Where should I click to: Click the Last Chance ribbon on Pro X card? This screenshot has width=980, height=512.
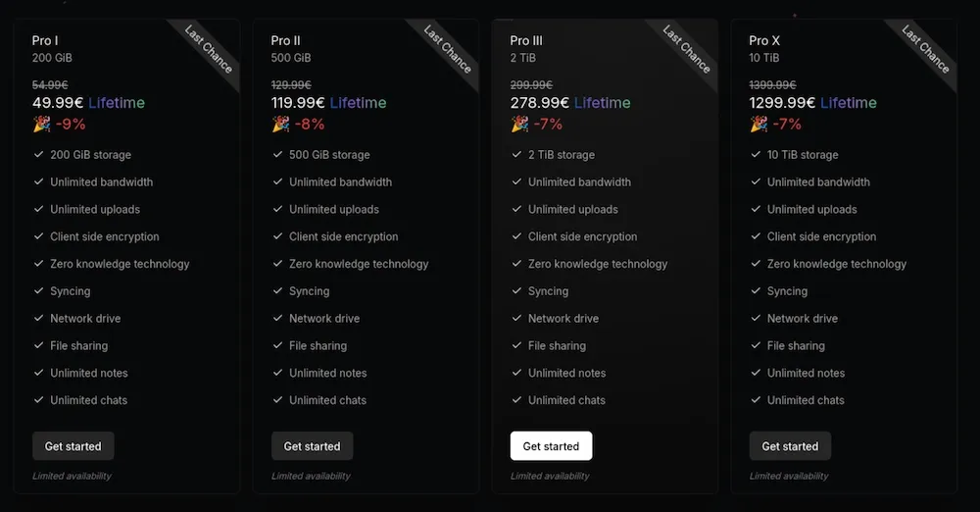click(x=926, y=50)
